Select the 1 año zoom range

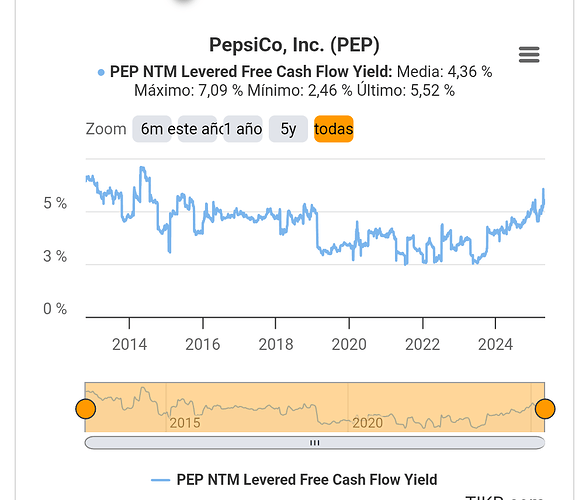(x=243, y=129)
